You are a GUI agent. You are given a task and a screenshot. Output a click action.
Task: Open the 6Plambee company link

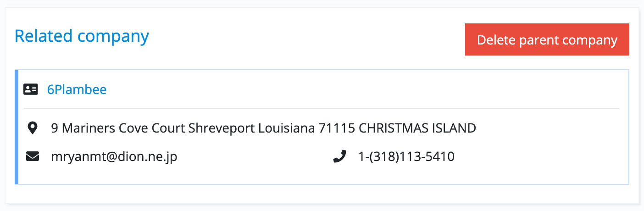coord(77,89)
